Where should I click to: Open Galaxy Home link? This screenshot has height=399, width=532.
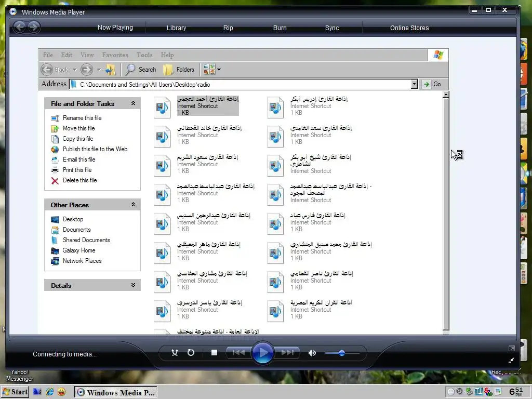click(x=79, y=250)
